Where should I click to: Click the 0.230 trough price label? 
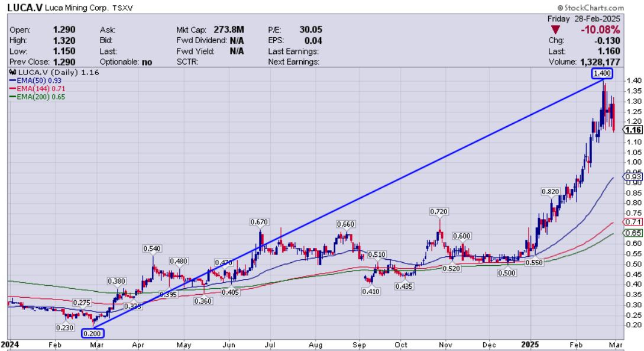[65, 327]
